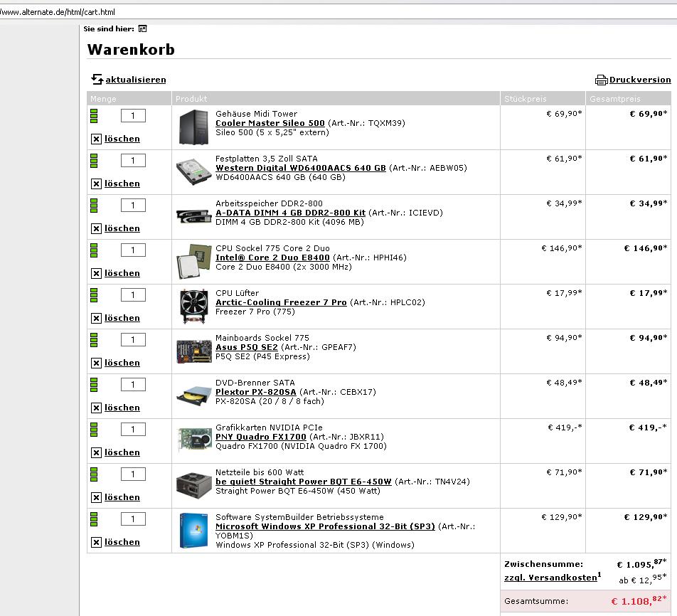This screenshot has width=677, height=616.
Task: Click the be quiet! power supply thumbnail
Action: (194, 486)
